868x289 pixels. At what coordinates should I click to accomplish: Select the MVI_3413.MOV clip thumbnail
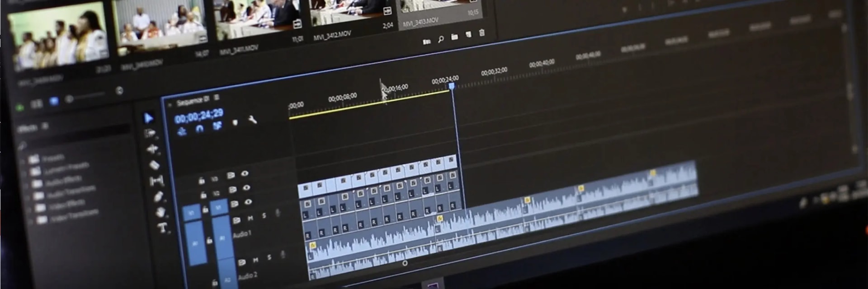(x=439, y=6)
